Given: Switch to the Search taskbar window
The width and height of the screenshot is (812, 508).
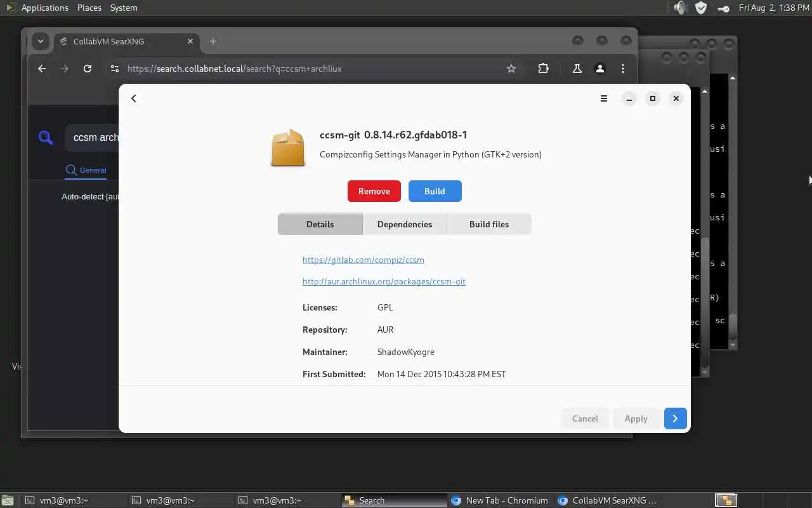Looking at the screenshot, I should (x=395, y=500).
